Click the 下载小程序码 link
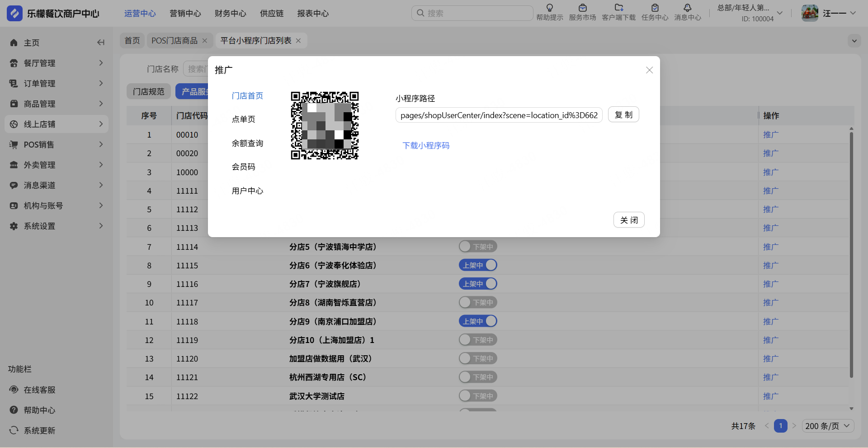The width and height of the screenshot is (868, 448). tap(426, 146)
